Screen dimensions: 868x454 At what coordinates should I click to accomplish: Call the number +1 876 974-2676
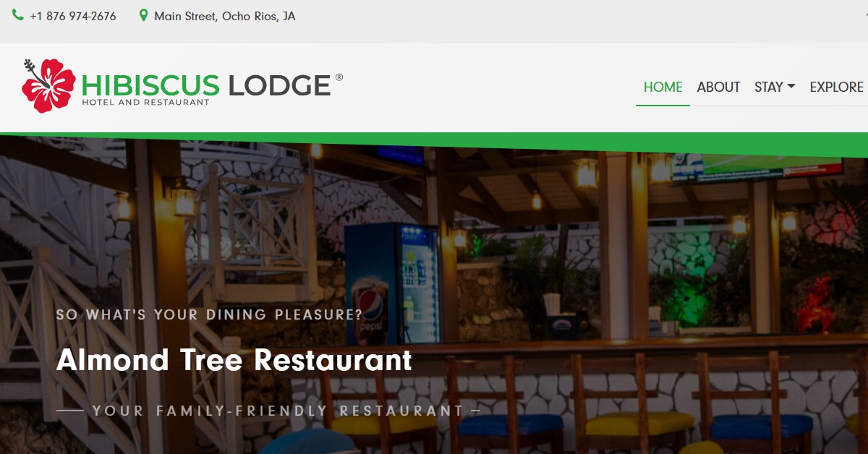(x=72, y=16)
